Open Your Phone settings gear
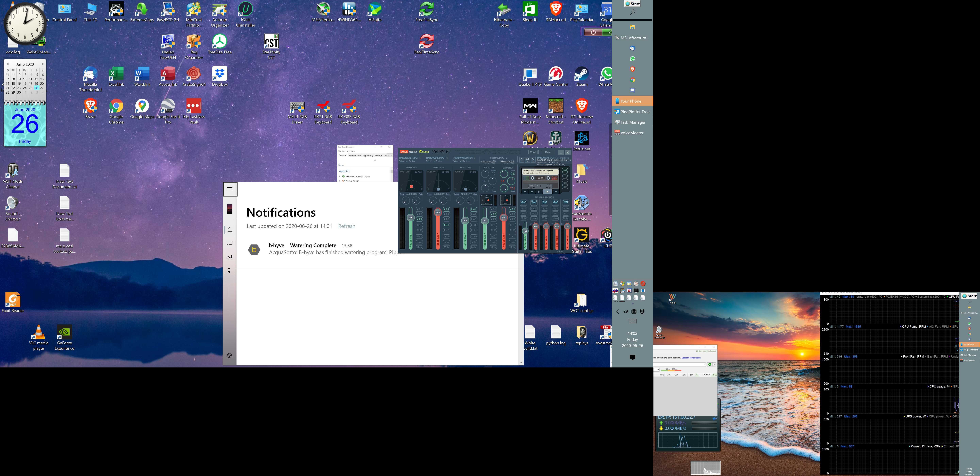980x476 pixels. tap(230, 356)
